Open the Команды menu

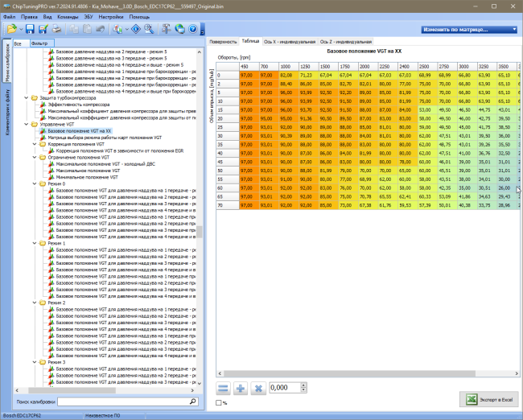point(68,17)
